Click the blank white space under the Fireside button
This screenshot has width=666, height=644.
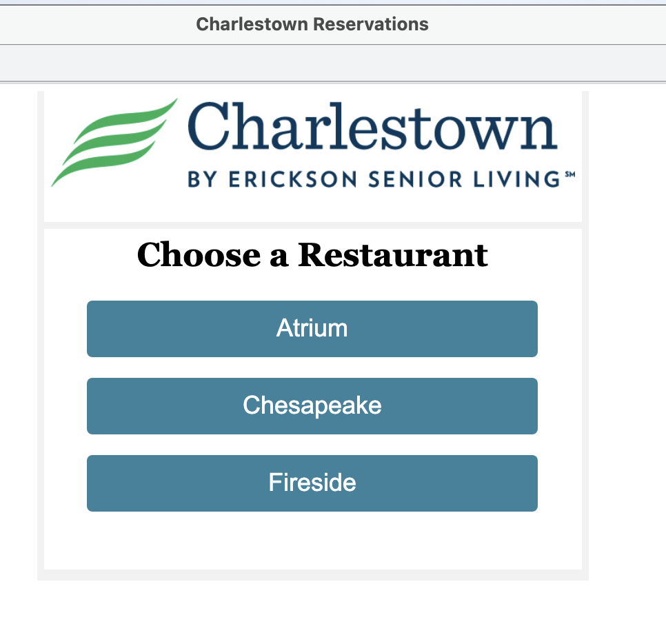coord(312,541)
